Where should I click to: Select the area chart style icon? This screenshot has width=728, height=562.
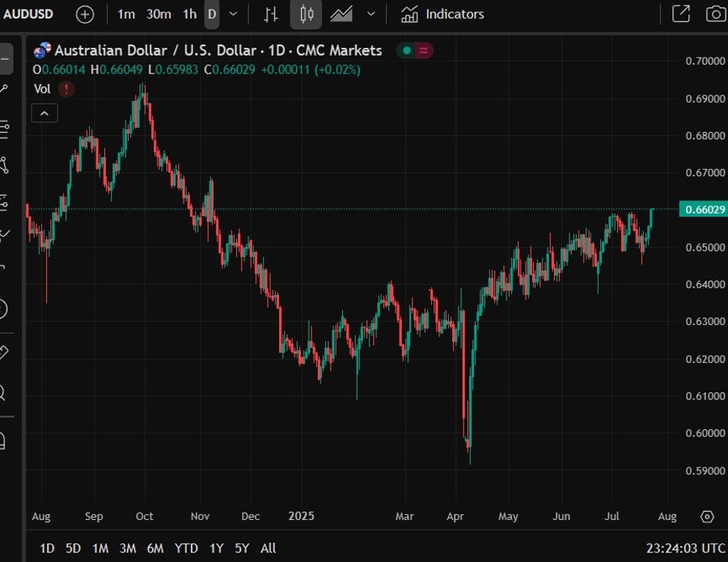341,14
